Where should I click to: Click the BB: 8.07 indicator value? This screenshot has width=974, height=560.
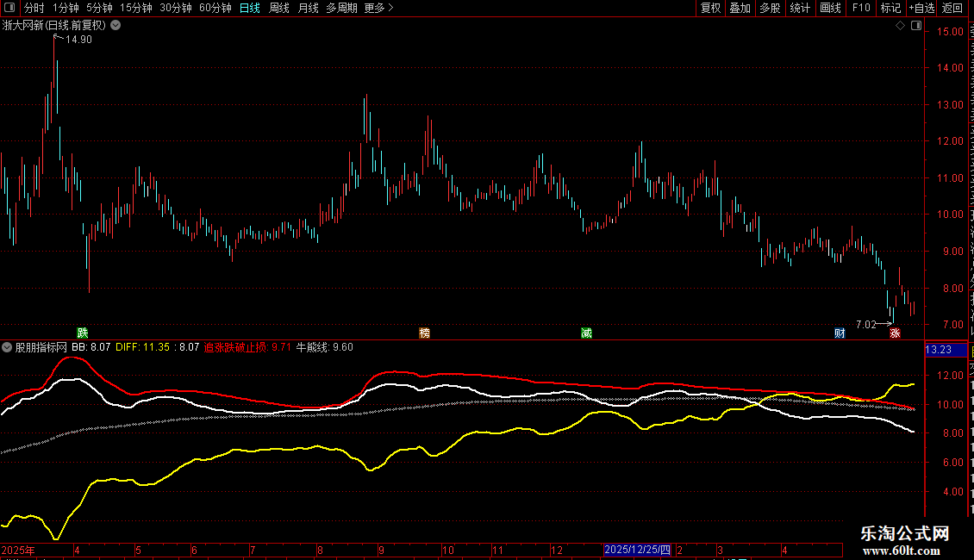click(x=91, y=348)
